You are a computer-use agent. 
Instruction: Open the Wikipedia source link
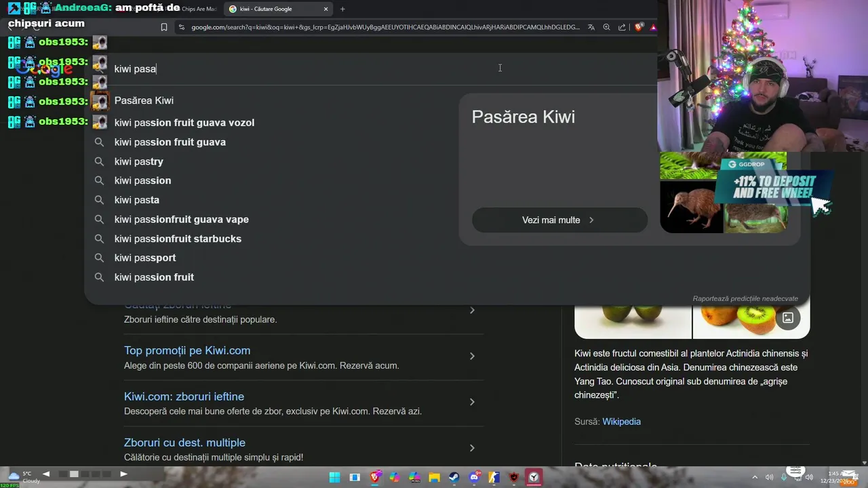(621, 422)
